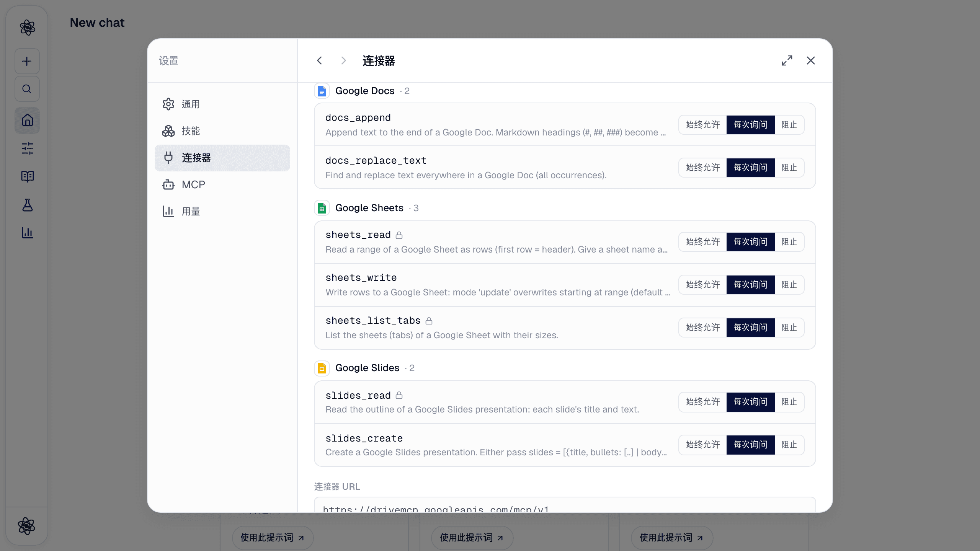This screenshot has height=551, width=980.
Task: Navigate back in settings dialog
Action: click(x=320, y=60)
